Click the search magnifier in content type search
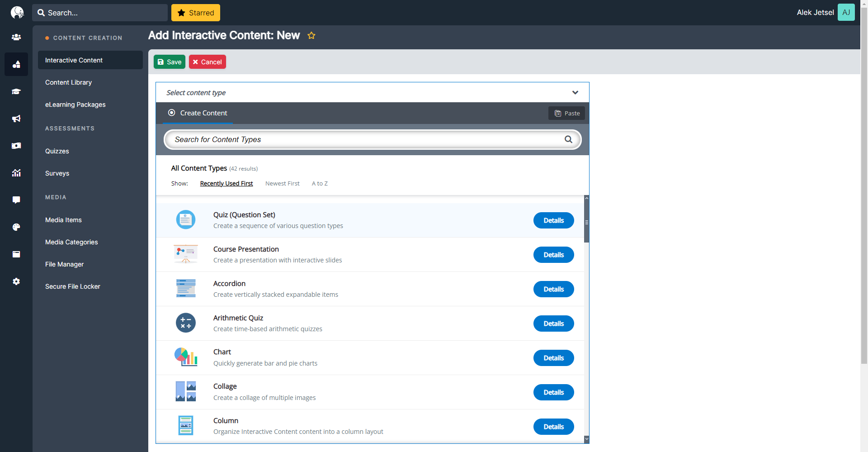Viewport: 868px width, 452px height. pos(568,139)
